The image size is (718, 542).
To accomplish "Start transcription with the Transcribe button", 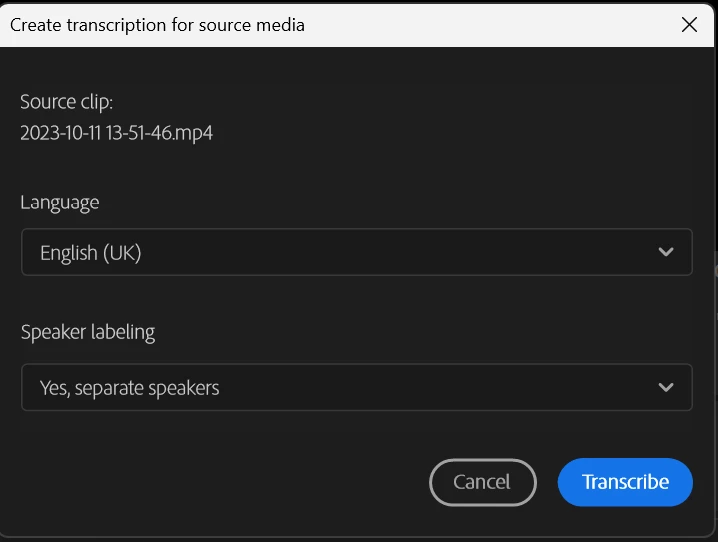I will [x=625, y=482].
